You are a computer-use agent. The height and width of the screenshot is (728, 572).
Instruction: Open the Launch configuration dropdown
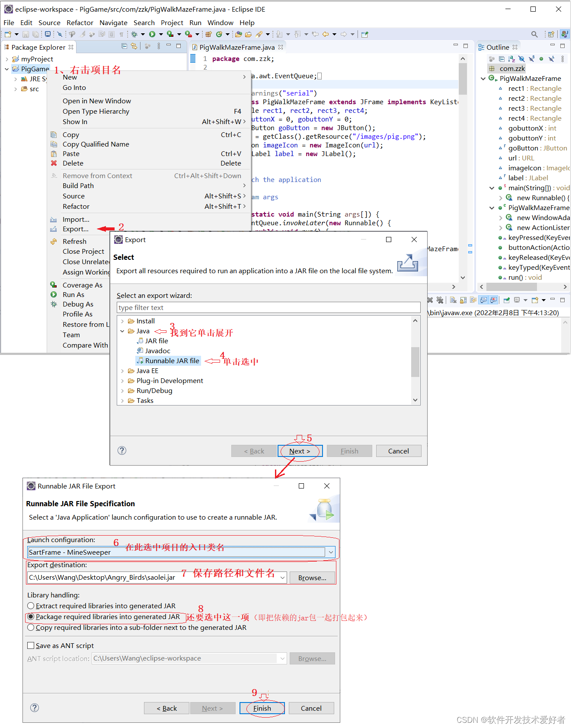click(331, 552)
